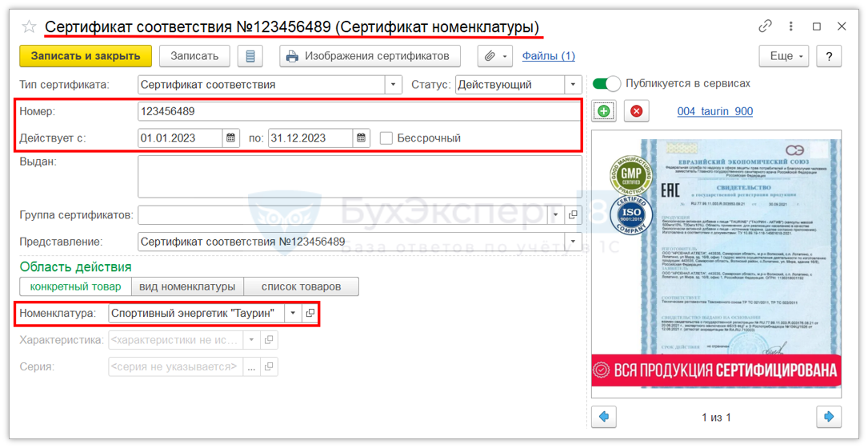Click the Область действия heading
The image size is (868, 448).
click(x=75, y=267)
